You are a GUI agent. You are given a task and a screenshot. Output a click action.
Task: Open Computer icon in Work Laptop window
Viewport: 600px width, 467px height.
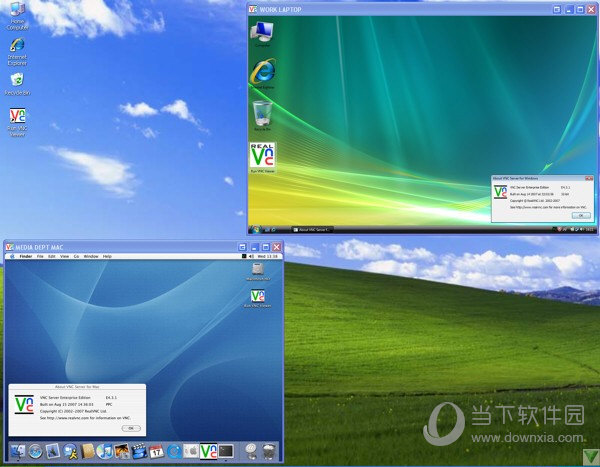click(x=262, y=34)
